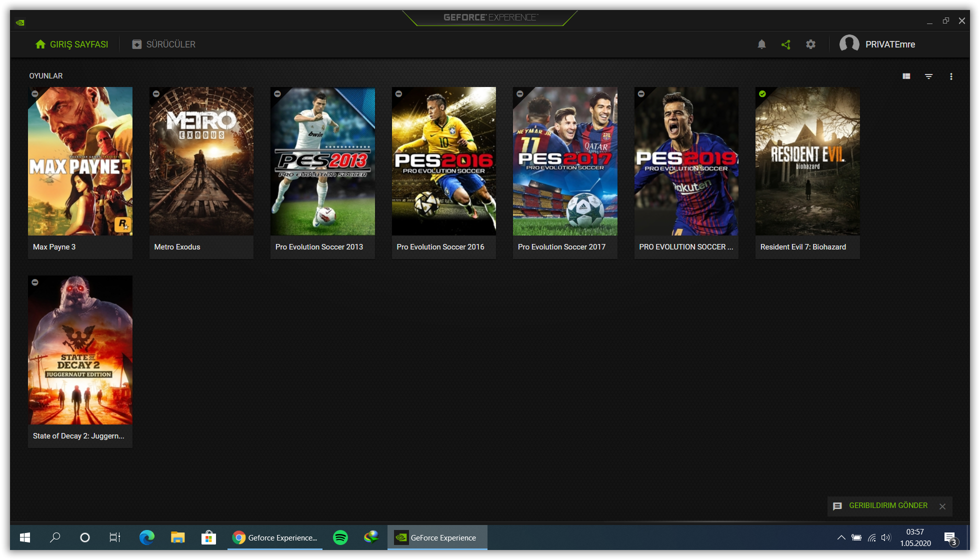This screenshot has height=560, width=980.
Task: Open Max Payne 3 cover art
Action: pyautogui.click(x=80, y=161)
